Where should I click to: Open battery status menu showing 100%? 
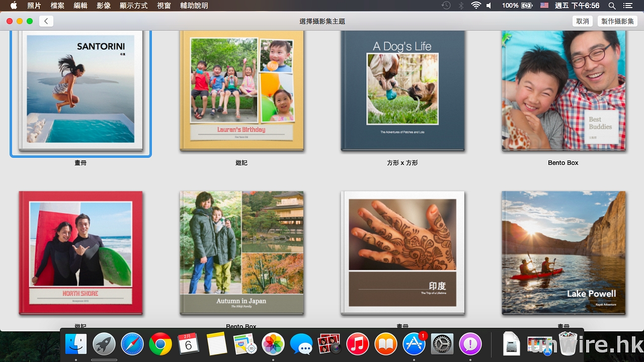(x=517, y=6)
